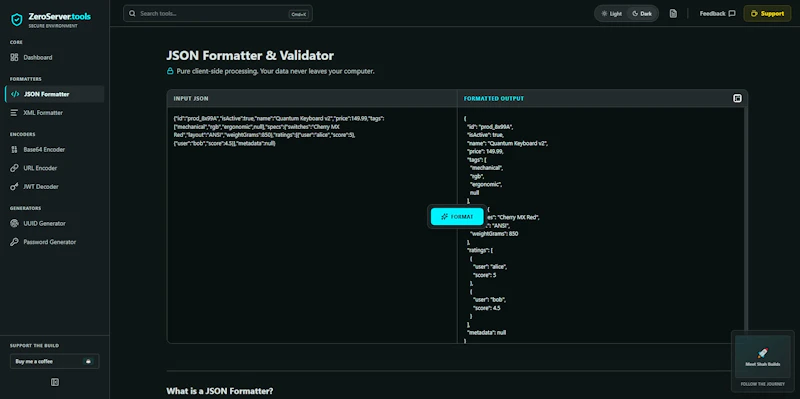The height and width of the screenshot is (399, 800).
Task: Click inside the Input JSON text area
Action: pos(312,225)
